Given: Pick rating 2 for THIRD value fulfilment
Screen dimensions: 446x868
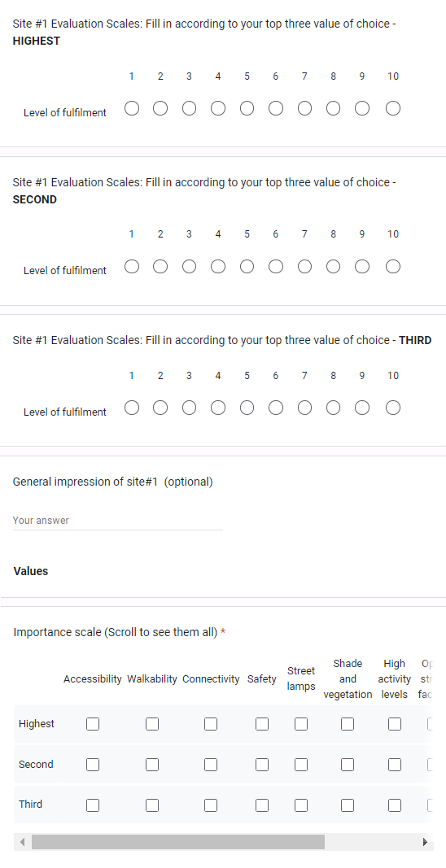Looking at the screenshot, I should (160, 408).
